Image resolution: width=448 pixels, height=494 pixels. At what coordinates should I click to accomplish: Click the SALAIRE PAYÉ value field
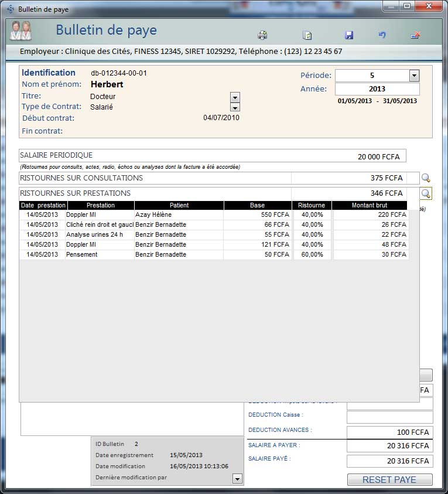pyautogui.click(x=390, y=461)
